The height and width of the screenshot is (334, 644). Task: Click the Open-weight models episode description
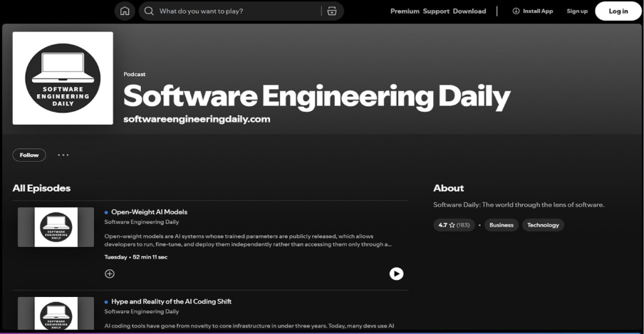pos(248,240)
